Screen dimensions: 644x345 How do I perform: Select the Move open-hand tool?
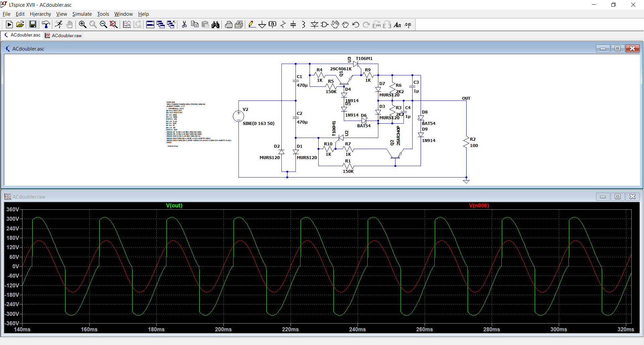(335, 24)
